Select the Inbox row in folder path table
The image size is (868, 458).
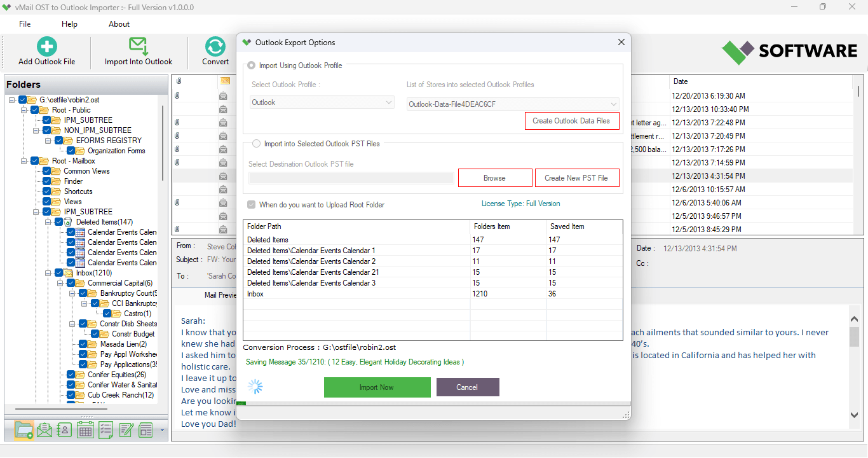[433, 294]
